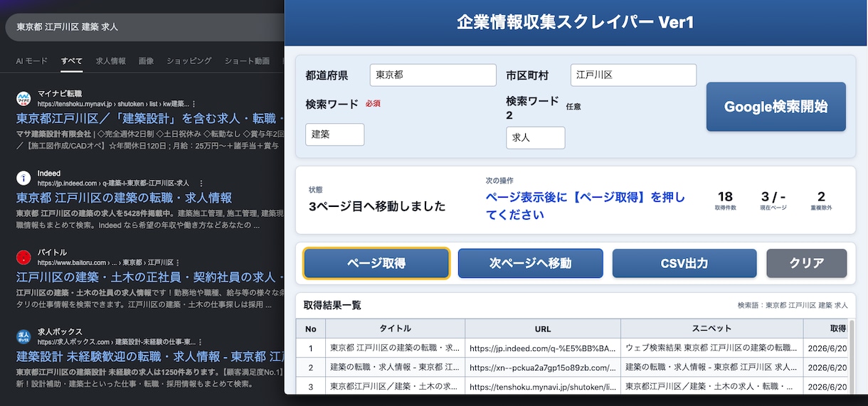Click the スニペット column header
868x406 pixels.
pos(712,328)
